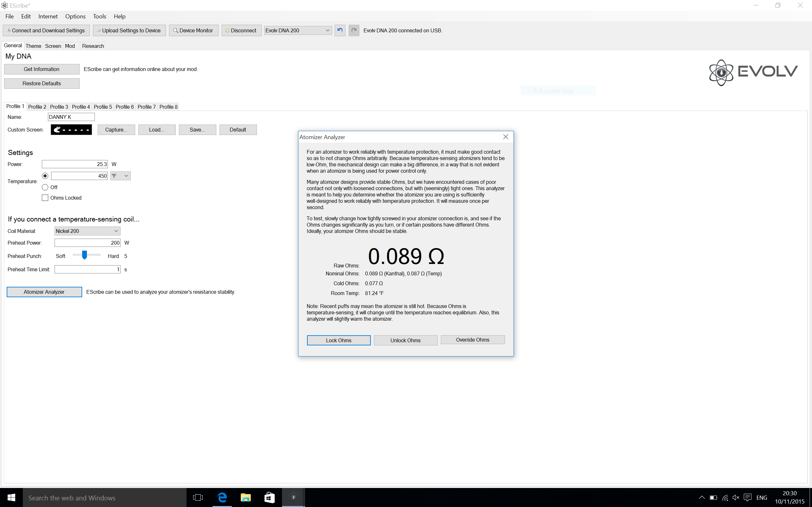
Task: Open the Action Center notification icon
Action: pos(747,497)
